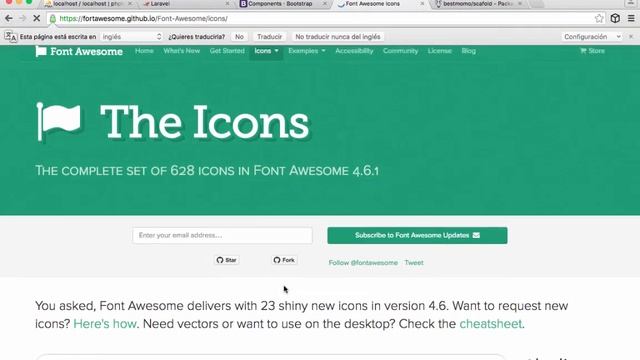640x360 pixels.
Task: Click the GitHub Star button
Action: 227,260
